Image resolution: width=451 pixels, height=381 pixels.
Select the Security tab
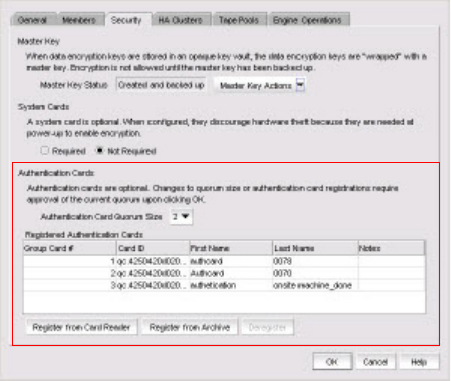point(126,20)
